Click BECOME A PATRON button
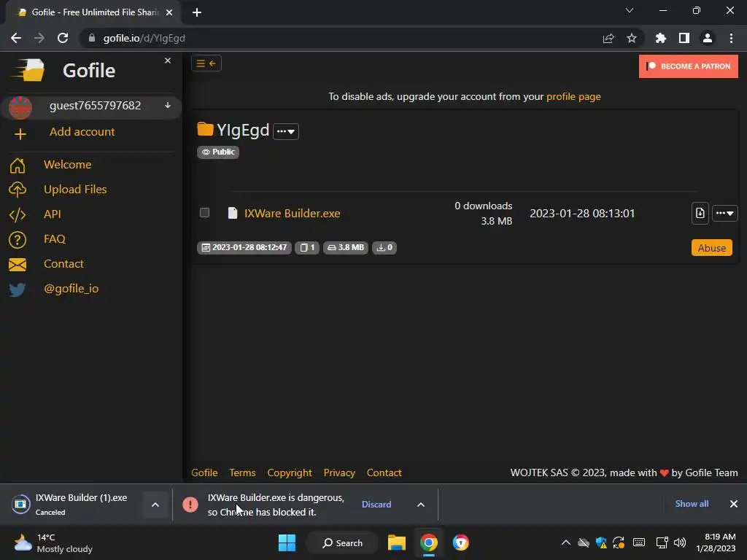 (x=689, y=66)
